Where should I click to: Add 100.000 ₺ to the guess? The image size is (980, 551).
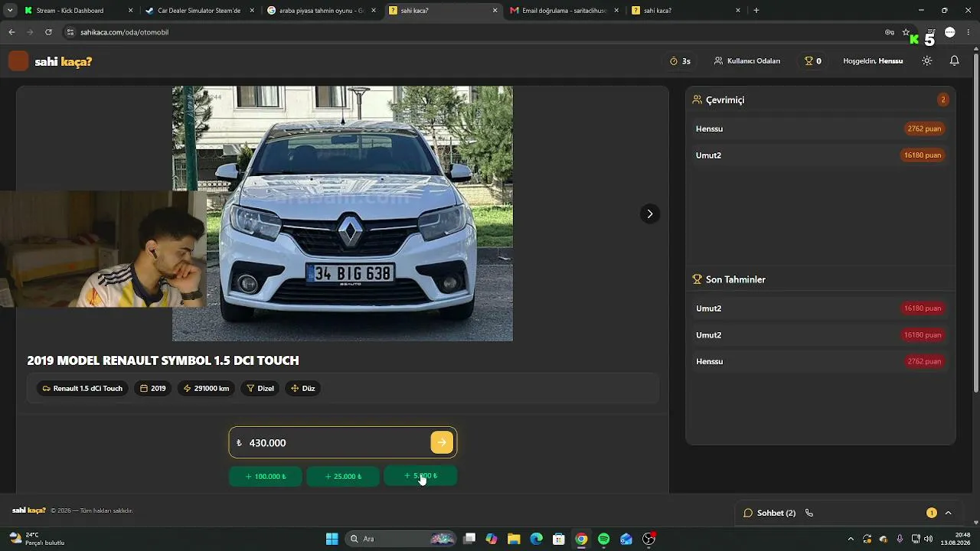coord(266,476)
